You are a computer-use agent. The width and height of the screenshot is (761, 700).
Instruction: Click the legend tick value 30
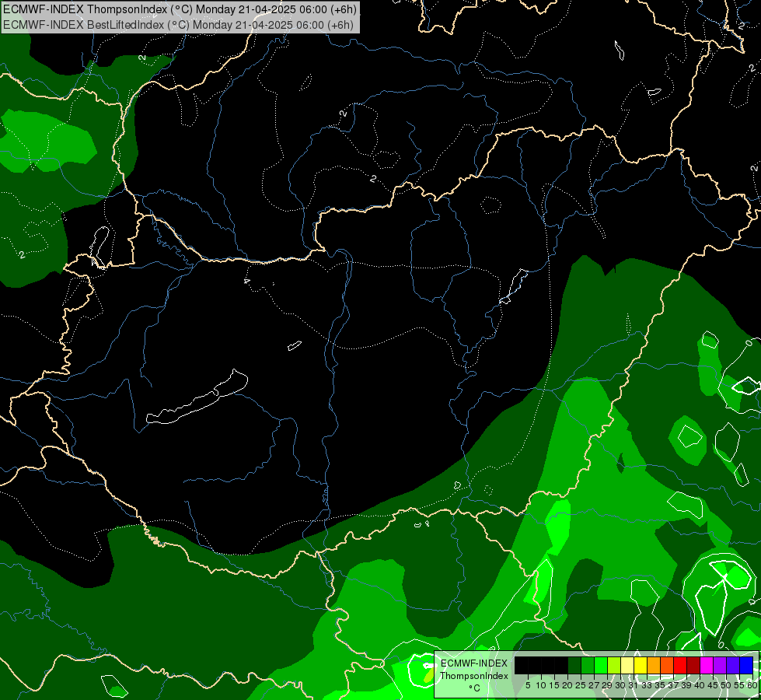coord(620,685)
